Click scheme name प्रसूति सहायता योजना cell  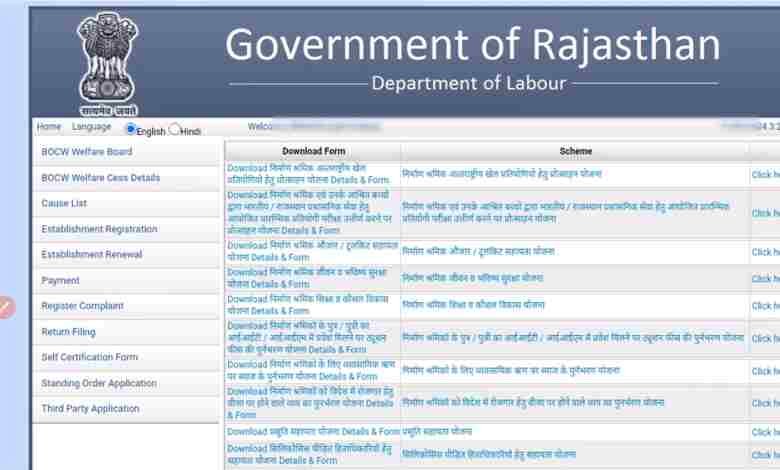click(437, 431)
